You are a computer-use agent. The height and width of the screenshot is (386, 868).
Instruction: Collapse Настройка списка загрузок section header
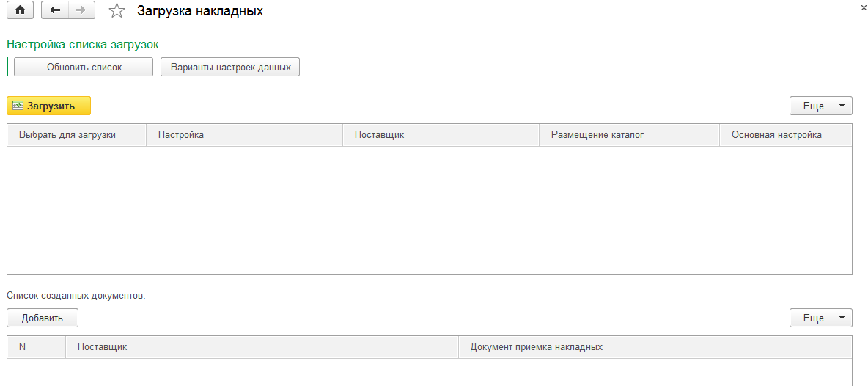coord(83,44)
